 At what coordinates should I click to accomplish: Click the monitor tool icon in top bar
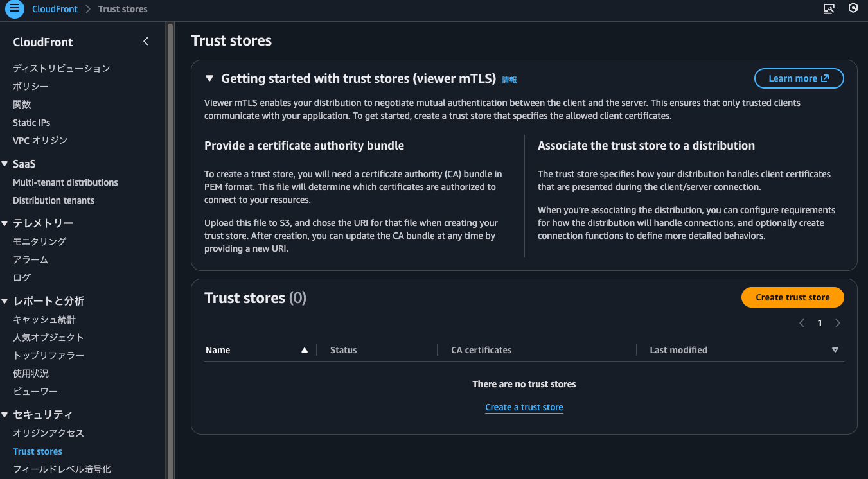coord(829,8)
